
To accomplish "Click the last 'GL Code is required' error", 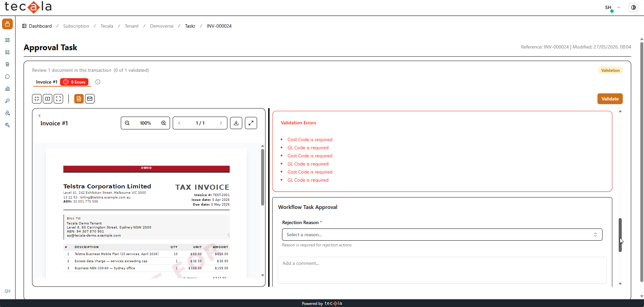I will pyautogui.click(x=308, y=180).
